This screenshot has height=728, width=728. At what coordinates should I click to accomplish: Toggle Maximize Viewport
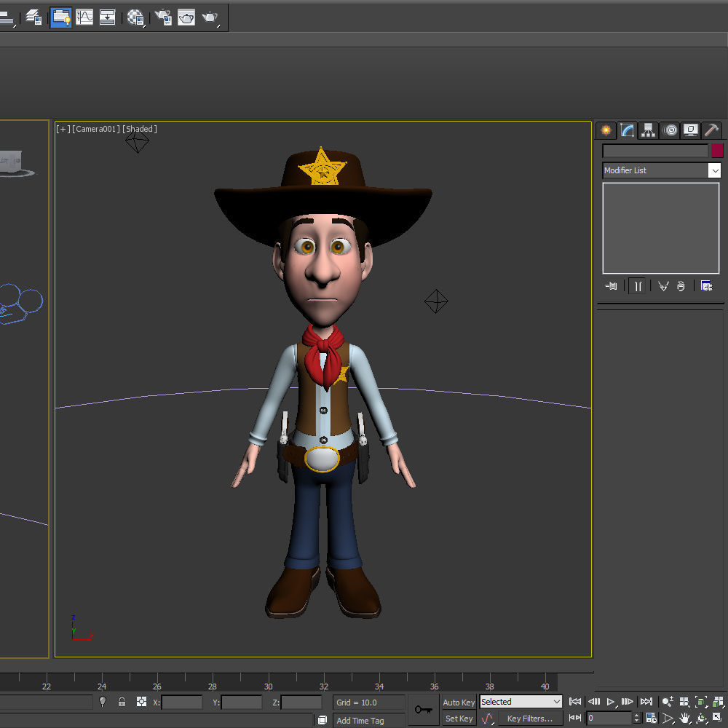click(718, 719)
